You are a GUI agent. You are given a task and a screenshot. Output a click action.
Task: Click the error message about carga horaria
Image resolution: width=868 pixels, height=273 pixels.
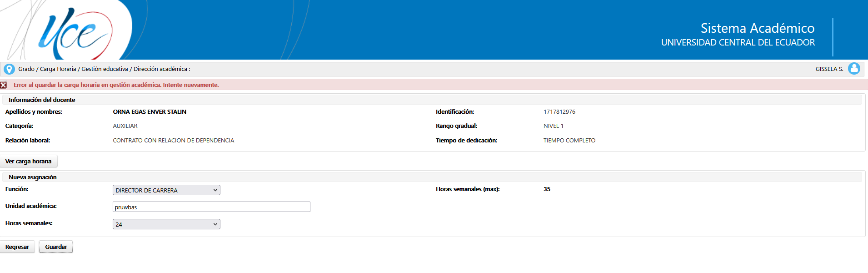(116, 85)
